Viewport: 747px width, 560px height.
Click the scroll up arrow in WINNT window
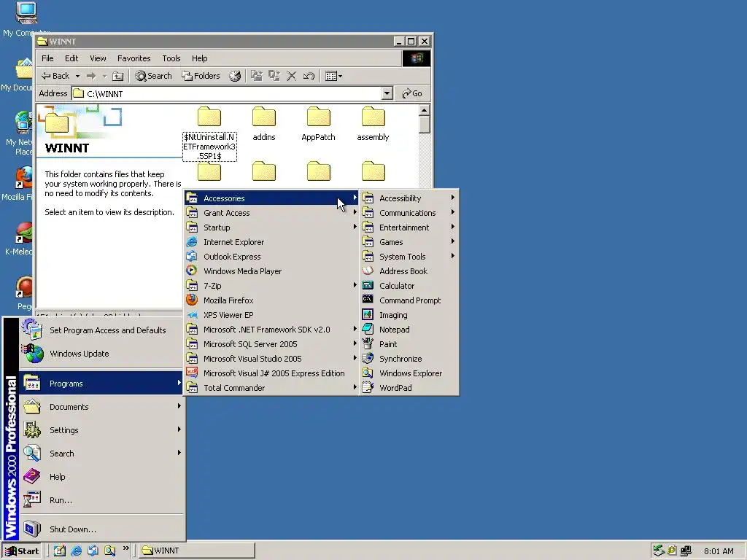[x=424, y=111]
